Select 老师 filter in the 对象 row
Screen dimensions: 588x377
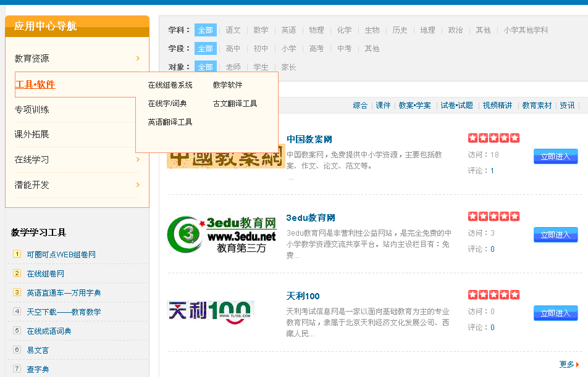click(x=233, y=67)
